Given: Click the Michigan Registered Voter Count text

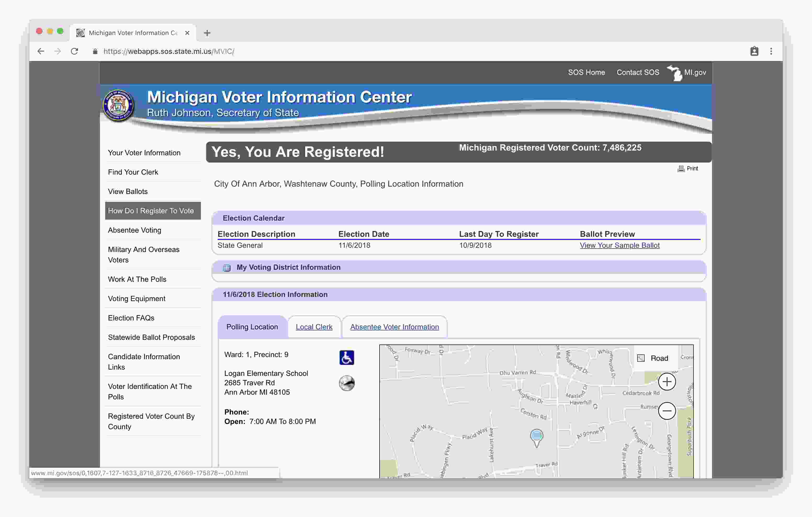Looking at the screenshot, I should 550,148.
